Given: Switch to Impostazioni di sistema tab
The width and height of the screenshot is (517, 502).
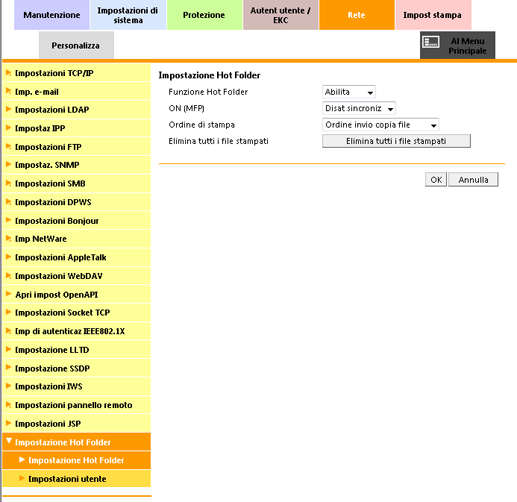Looking at the screenshot, I should pos(128,15).
